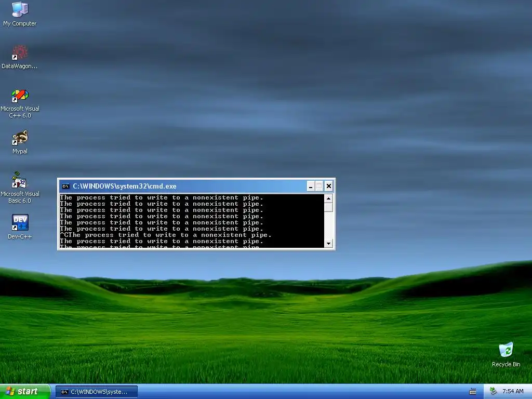Open the cmd.exe title bar system menu icon
Viewport: 532px width, 399px height.
[65, 186]
